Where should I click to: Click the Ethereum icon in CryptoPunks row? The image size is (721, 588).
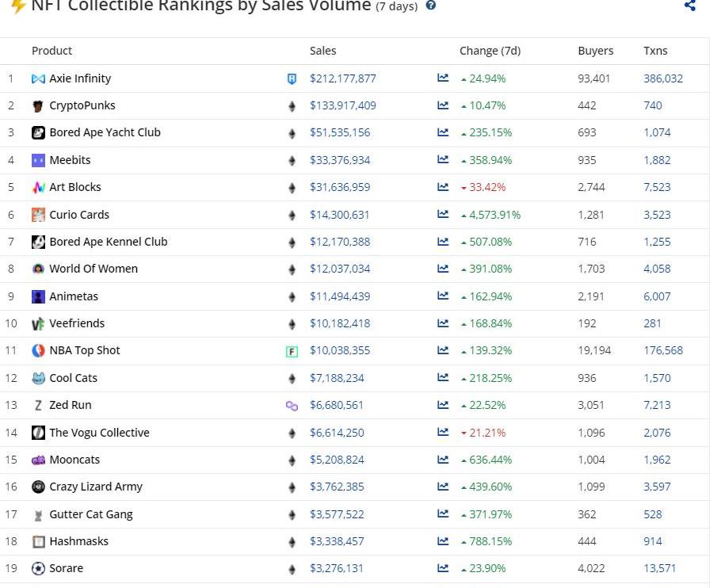(x=292, y=107)
